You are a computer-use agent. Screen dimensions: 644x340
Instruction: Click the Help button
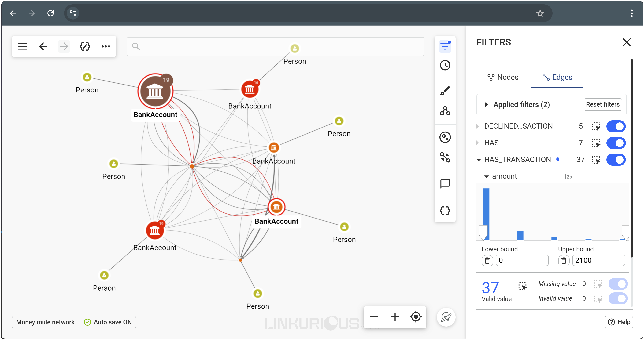619,322
